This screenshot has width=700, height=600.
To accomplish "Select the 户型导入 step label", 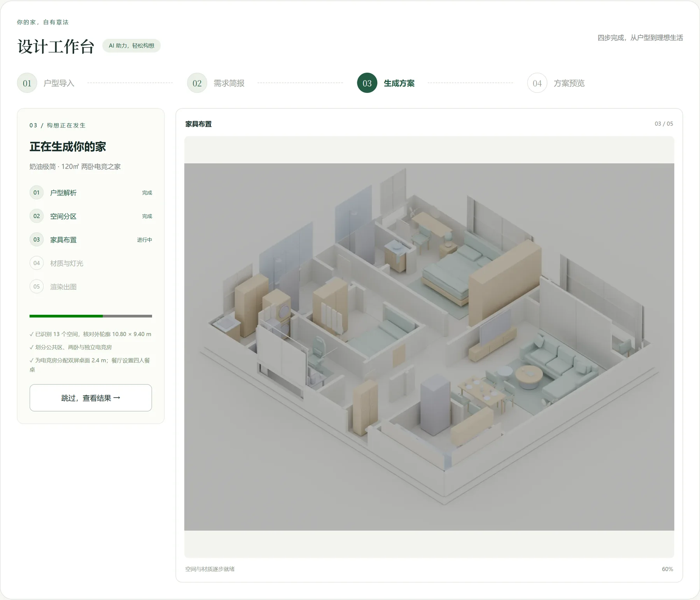I will coord(59,83).
